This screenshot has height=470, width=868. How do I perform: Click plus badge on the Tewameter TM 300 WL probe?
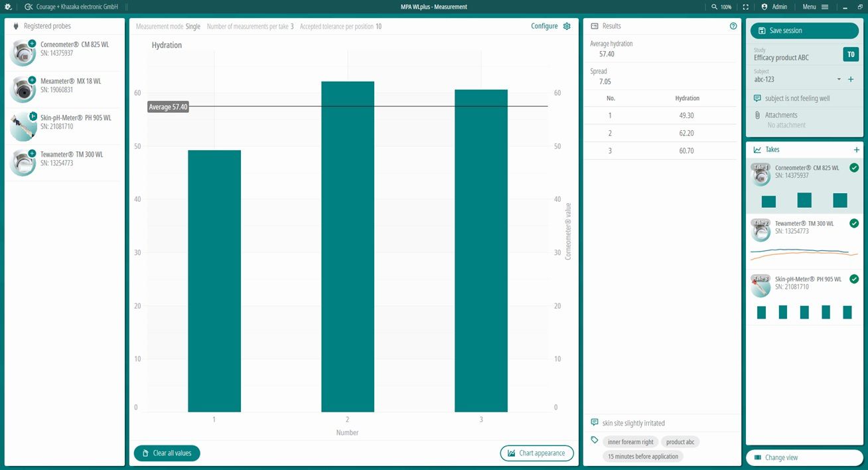(x=32, y=153)
